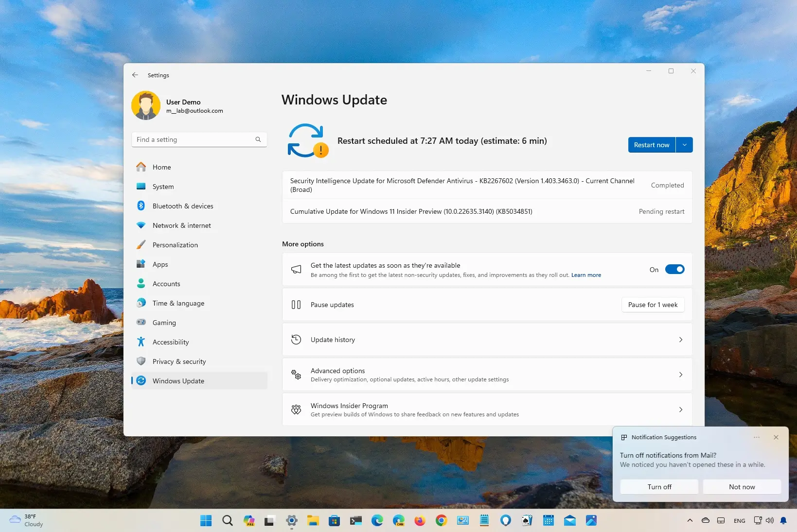Click the User Demo profile avatar
The image size is (797, 532).
[x=146, y=105]
